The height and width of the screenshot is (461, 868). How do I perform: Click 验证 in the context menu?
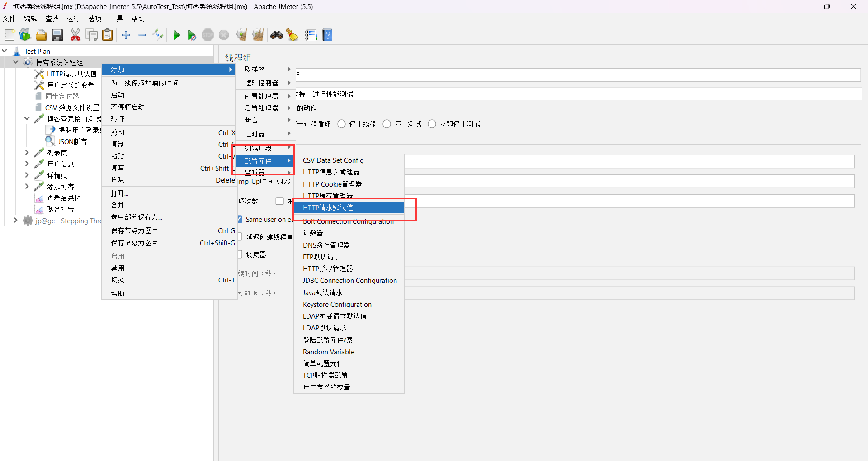click(170, 119)
